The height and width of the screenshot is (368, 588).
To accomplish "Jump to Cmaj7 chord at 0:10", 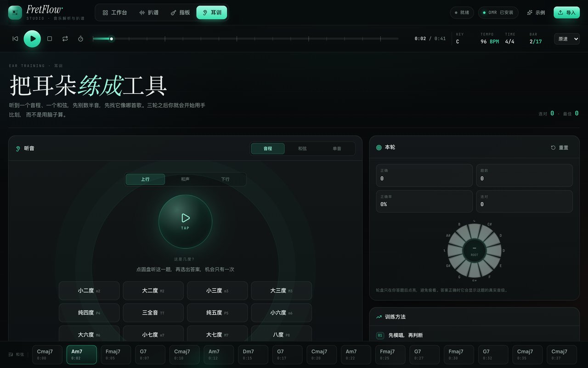I will (x=185, y=355).
